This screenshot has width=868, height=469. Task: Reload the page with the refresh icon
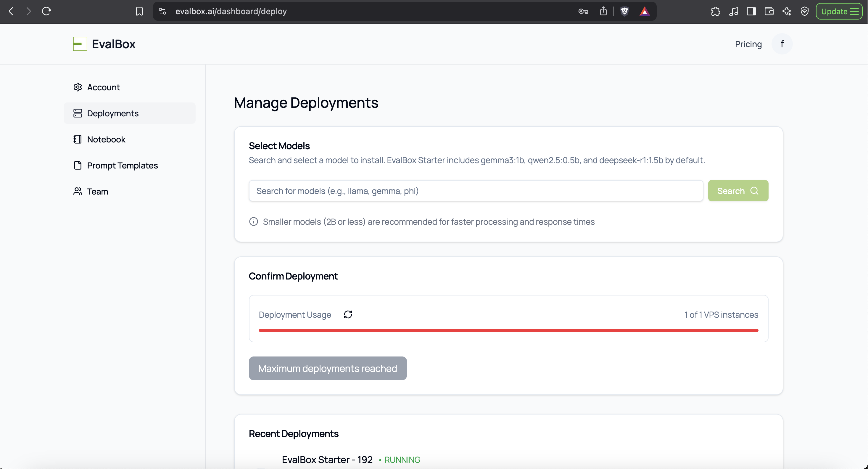[46, 11]
